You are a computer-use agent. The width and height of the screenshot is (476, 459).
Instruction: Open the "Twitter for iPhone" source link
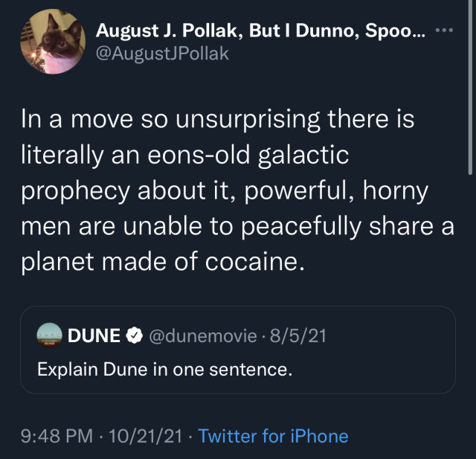pyautogui.click(x=273, y=436)
